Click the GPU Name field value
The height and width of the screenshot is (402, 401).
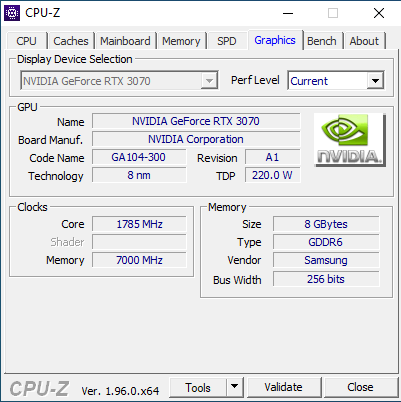pos(196,121)
